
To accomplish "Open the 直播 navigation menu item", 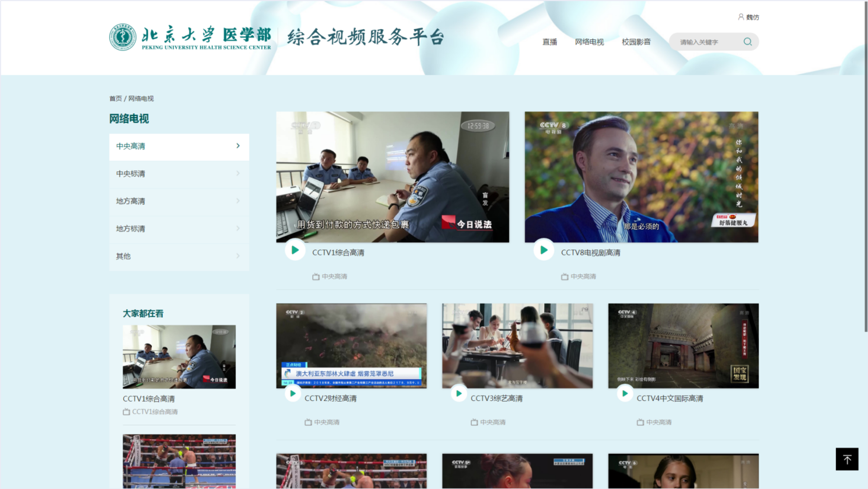I will click(549, 42).
